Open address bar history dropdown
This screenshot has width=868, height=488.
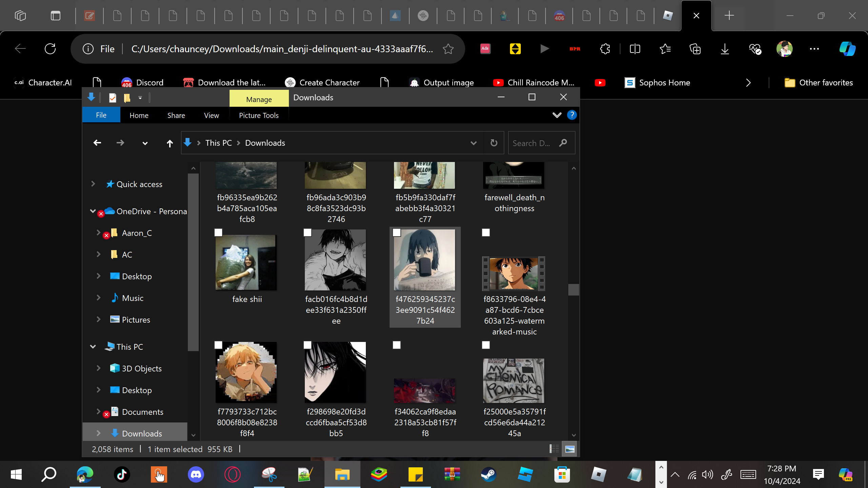click(x=474, y=143)
